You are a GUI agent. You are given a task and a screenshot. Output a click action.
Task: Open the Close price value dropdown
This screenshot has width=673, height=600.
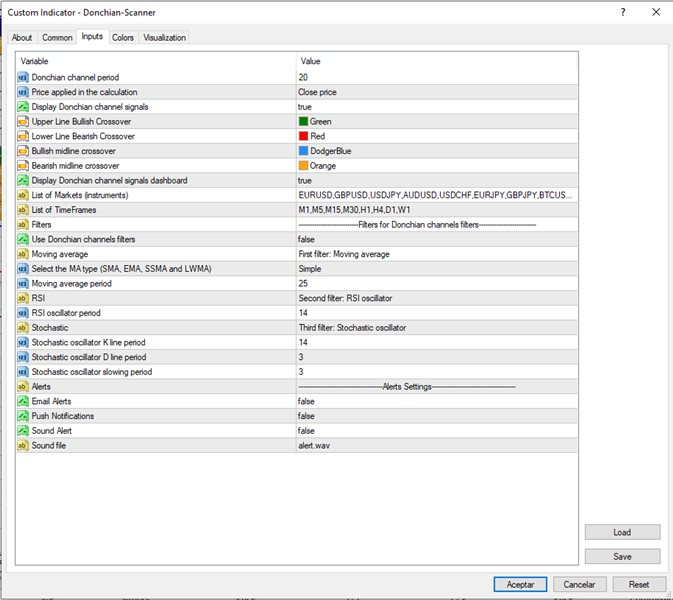point(437,92)
